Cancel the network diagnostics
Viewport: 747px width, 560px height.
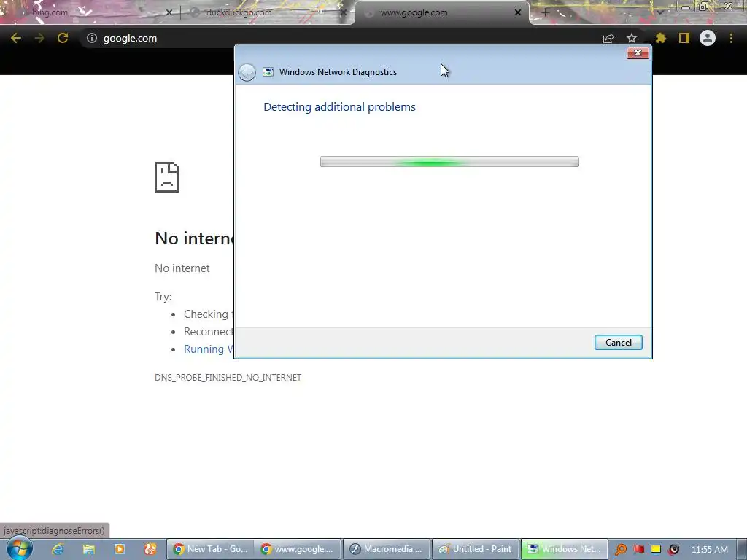(619, 343)
